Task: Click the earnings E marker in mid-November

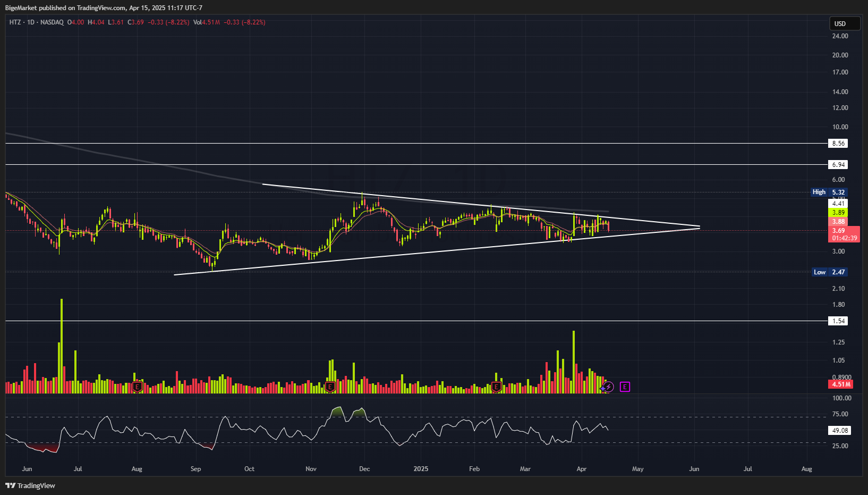Action: point(330,387)
